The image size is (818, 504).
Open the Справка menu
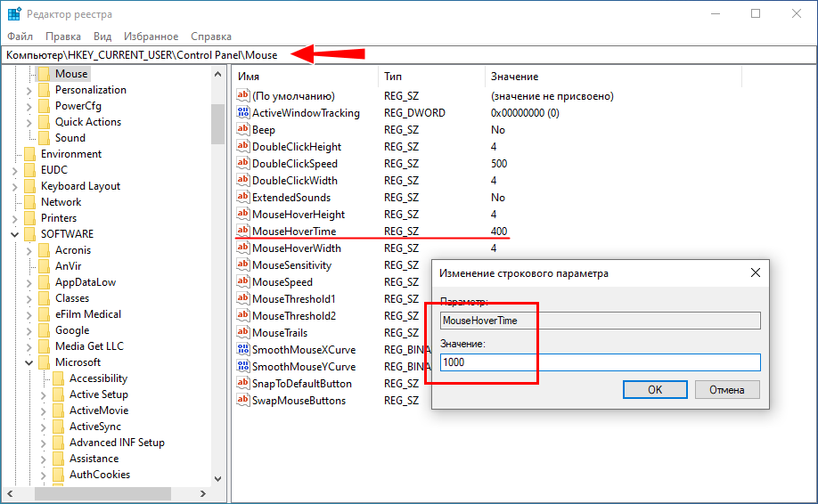point(211,36)
